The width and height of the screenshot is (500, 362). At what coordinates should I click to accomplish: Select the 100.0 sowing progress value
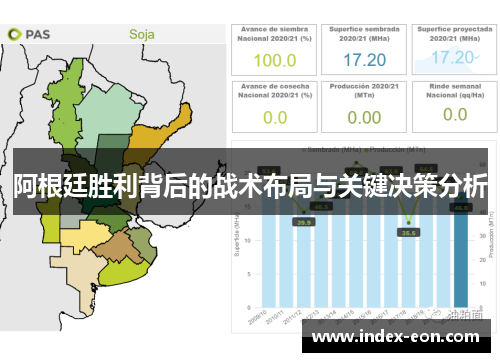point(275,60)
